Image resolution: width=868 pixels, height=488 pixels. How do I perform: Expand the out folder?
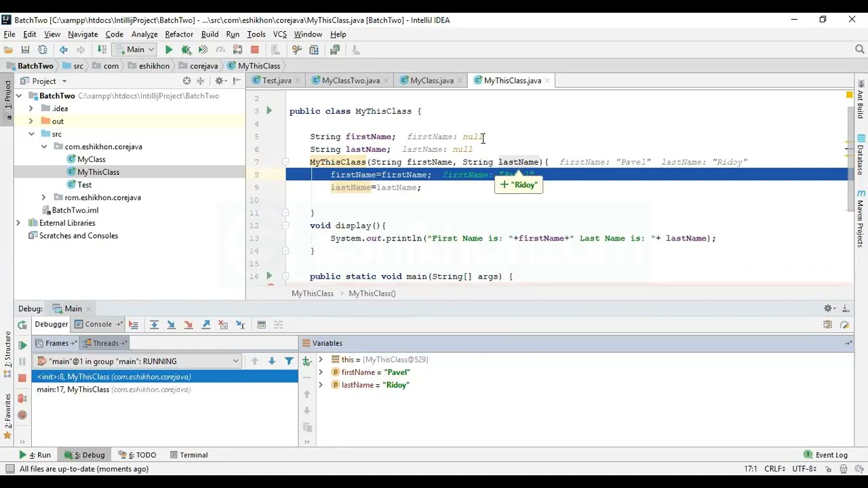pos(31,121)
